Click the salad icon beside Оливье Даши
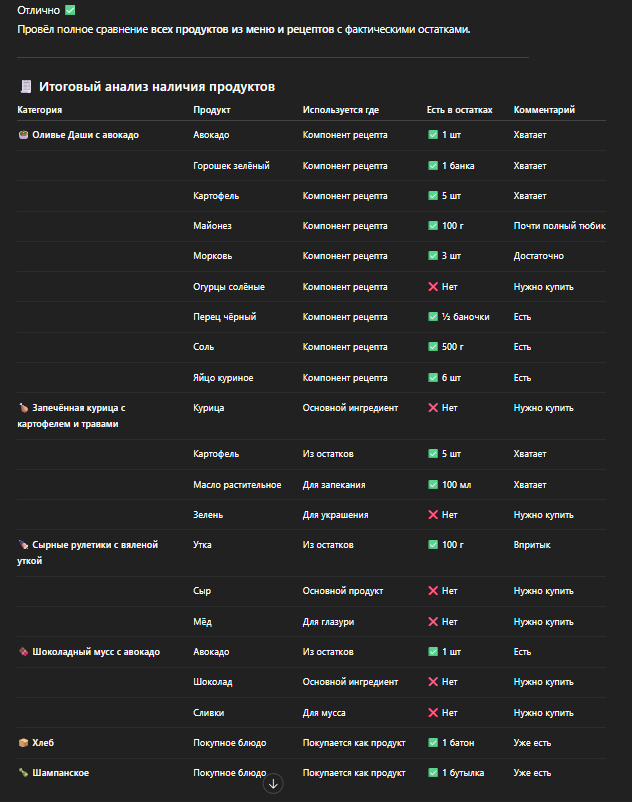Image resolution: width=632 pixels, height=802 pixels. click(x=23, y=134)
